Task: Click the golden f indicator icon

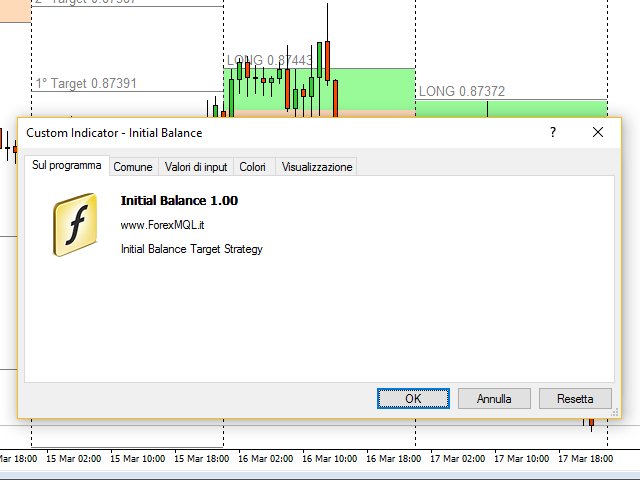Action: pyautogui.click(x=75, y=225)
